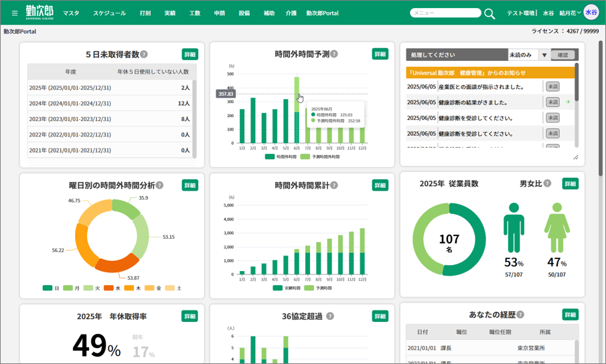Click the 勤次郎Portal breadcrumb text

tap(20, 31)
